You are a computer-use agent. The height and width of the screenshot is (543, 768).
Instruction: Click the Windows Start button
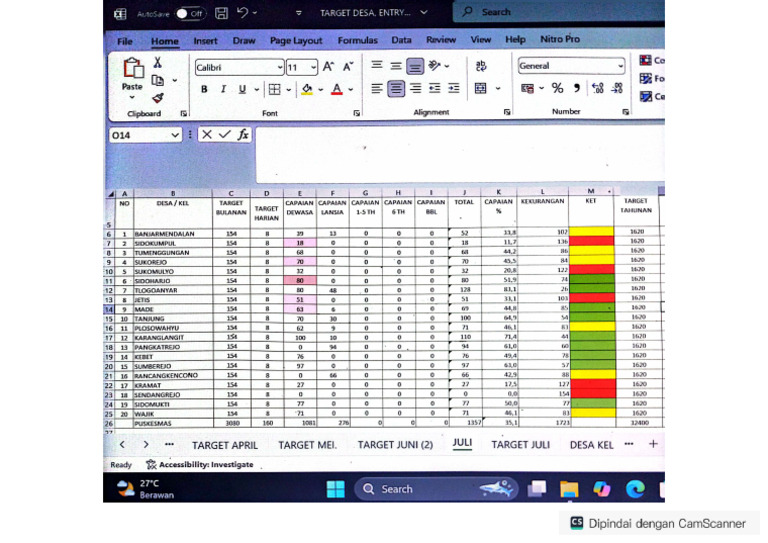pyautogui.click(x=336, y=489)
